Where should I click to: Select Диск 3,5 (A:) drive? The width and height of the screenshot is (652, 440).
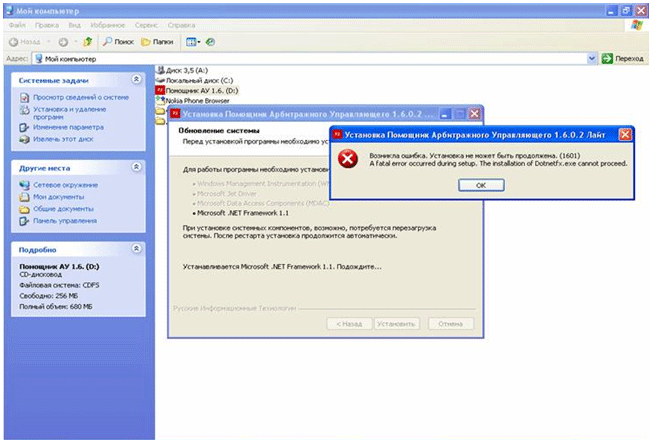[x=182, y=70]
